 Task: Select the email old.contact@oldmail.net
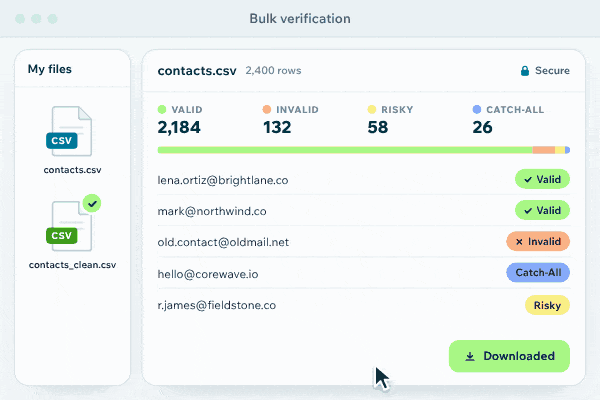coord(223,242)
